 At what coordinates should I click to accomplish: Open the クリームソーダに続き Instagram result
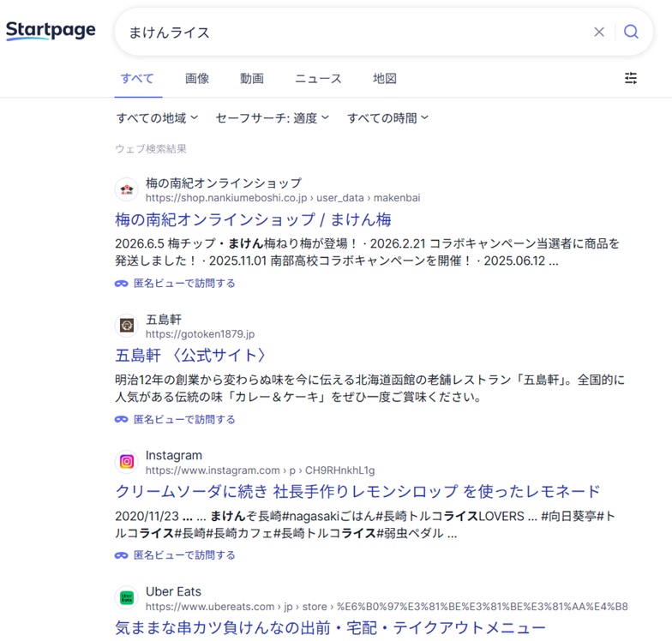(x=358, y=491)
